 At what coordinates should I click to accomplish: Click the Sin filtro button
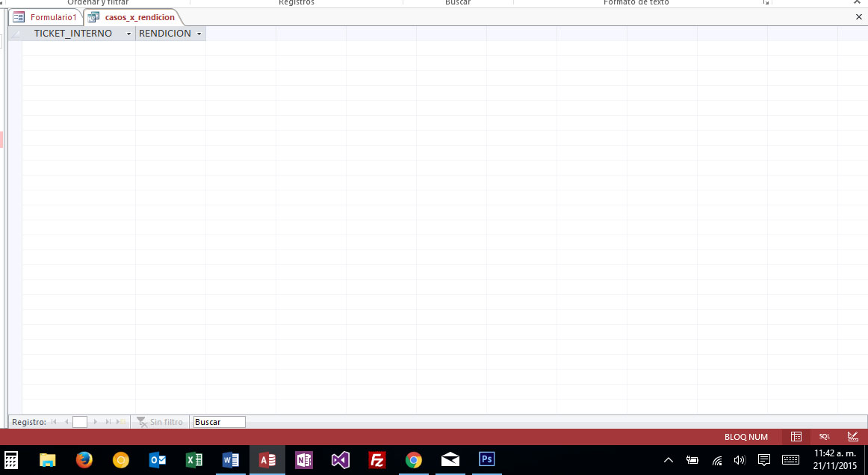[159, 422]
